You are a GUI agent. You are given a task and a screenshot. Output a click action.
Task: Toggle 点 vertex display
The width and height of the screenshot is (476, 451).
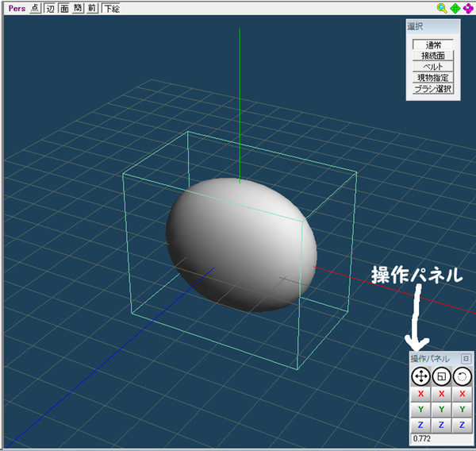tap(35, 8)
